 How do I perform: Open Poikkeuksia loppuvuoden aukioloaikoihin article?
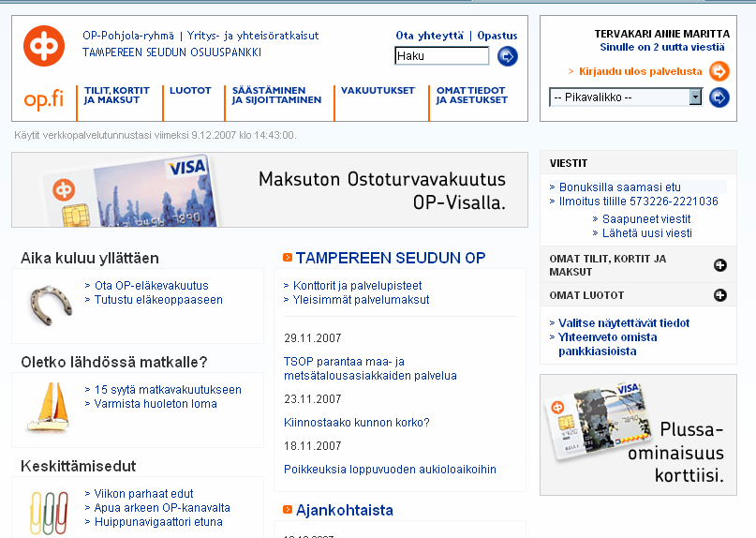[390, 470]
